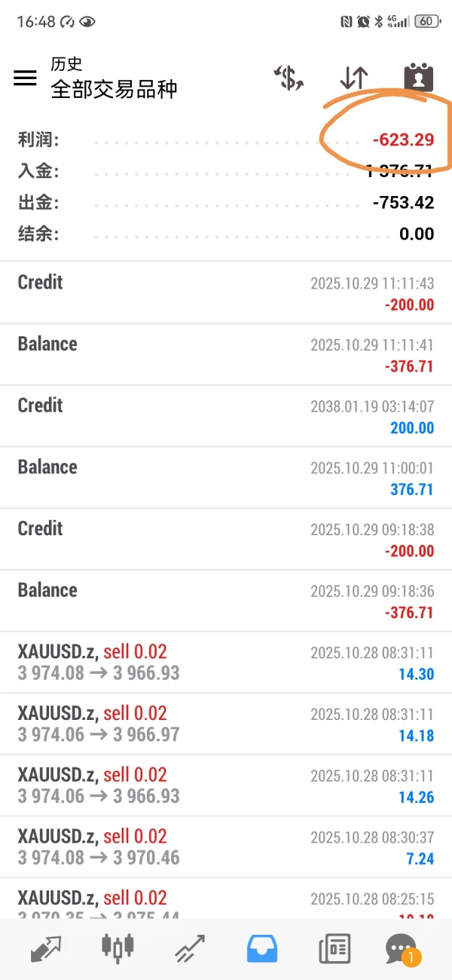
Task: Select the History inbox tab
Action: tap(261, 948)
